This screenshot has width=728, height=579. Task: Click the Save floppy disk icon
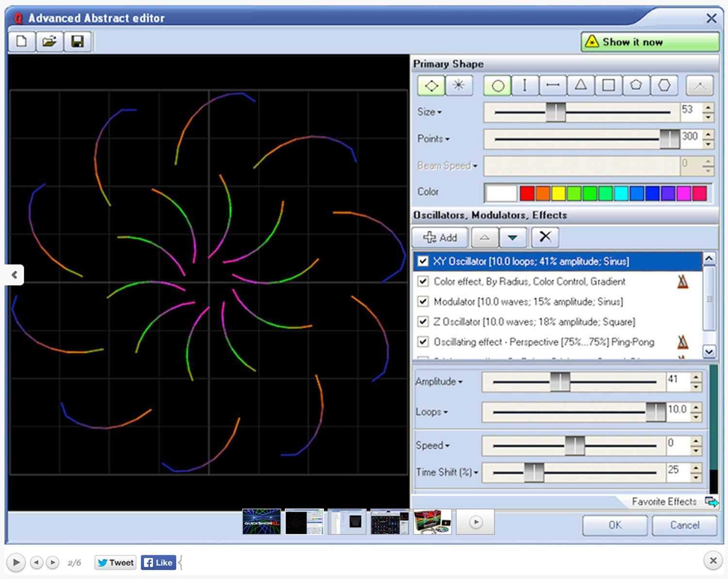pyautogui.click(x=77, y=42)
